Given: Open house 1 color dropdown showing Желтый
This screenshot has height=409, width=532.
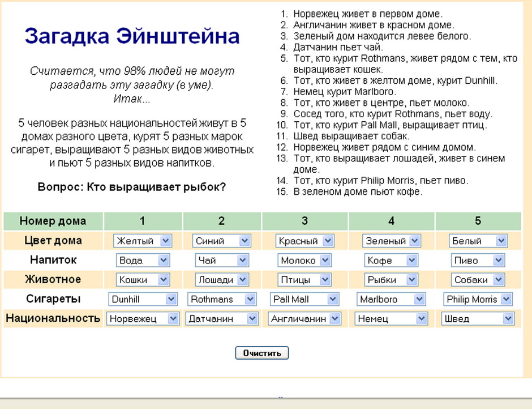Looking at the screenshot, I should (x=142, y=241).
